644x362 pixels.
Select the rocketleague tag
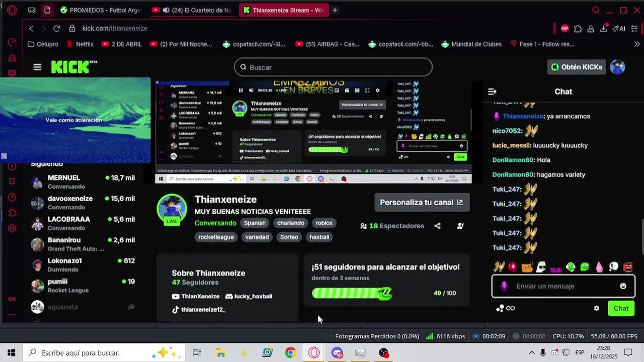(216, 237)
